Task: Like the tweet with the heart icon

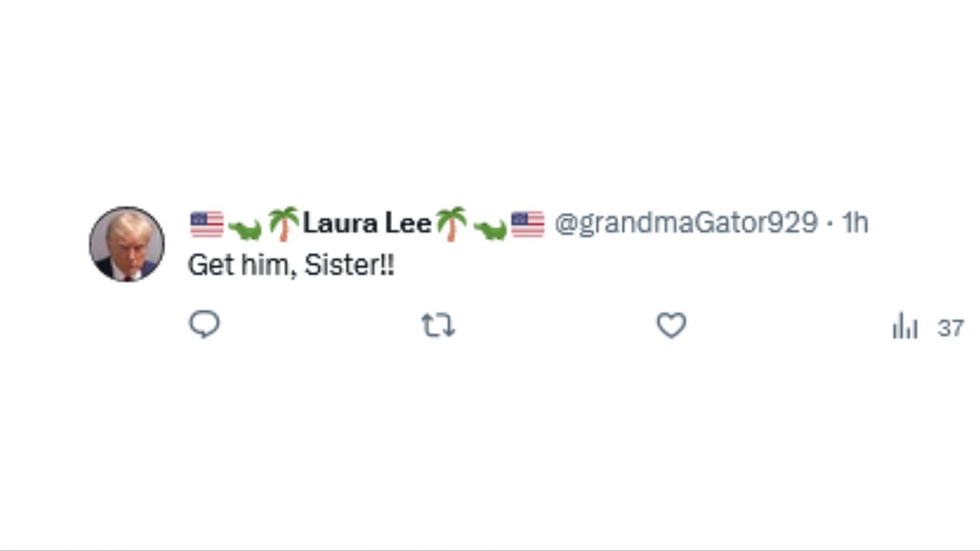Action: (x=671, y=325)
